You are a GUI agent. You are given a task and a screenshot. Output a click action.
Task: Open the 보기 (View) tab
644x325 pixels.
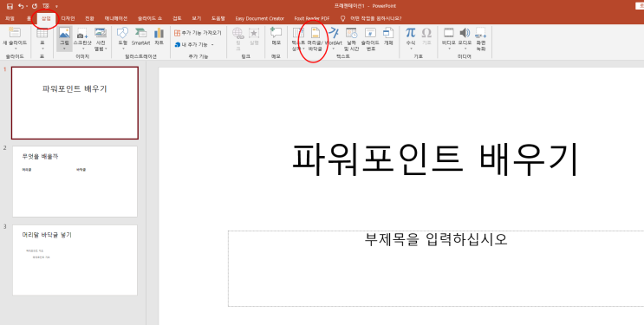pos(197,18)
